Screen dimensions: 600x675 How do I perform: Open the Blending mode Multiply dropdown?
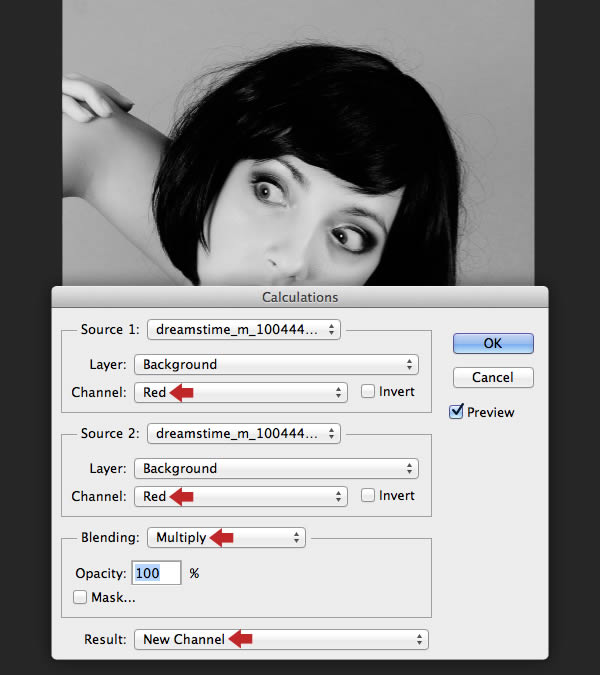[x=226, y=537]
